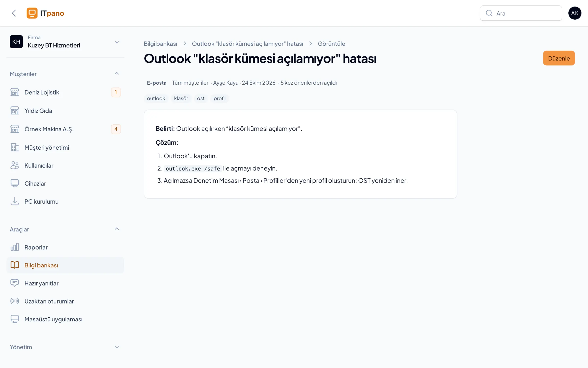
Task: Click the Bilgi bankası book icon
Action: click(x=15, y=265)
